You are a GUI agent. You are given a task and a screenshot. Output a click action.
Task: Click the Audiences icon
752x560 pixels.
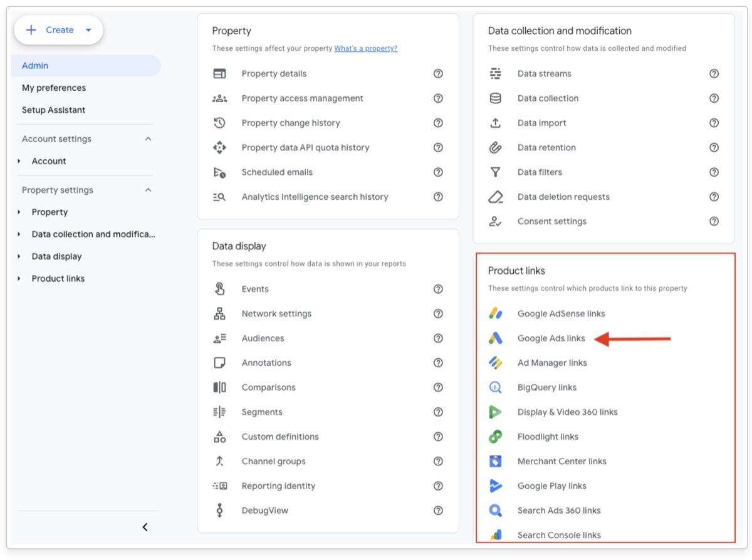click(219, 338)
